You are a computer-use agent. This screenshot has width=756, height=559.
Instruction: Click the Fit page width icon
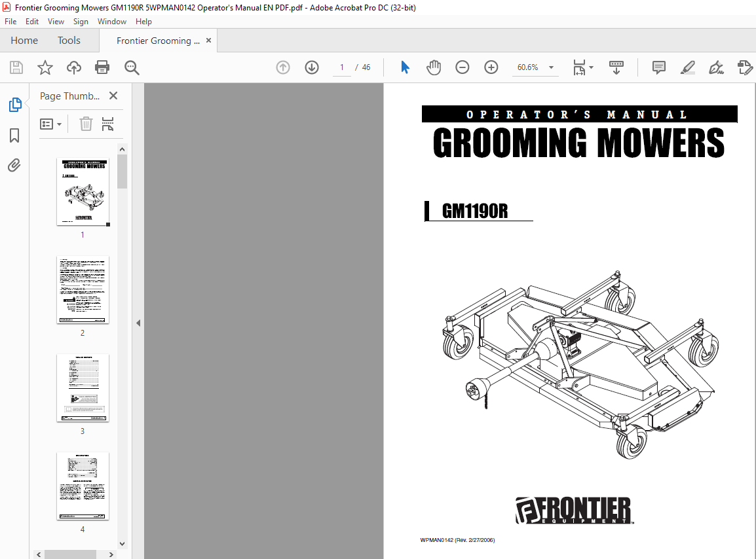click(579, 67)
